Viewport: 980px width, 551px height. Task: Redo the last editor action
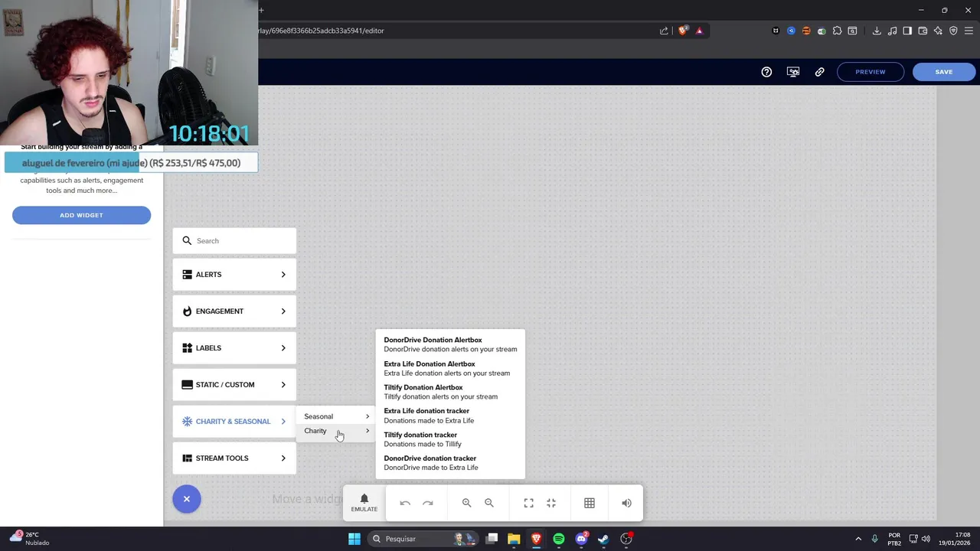coord(428,503)
